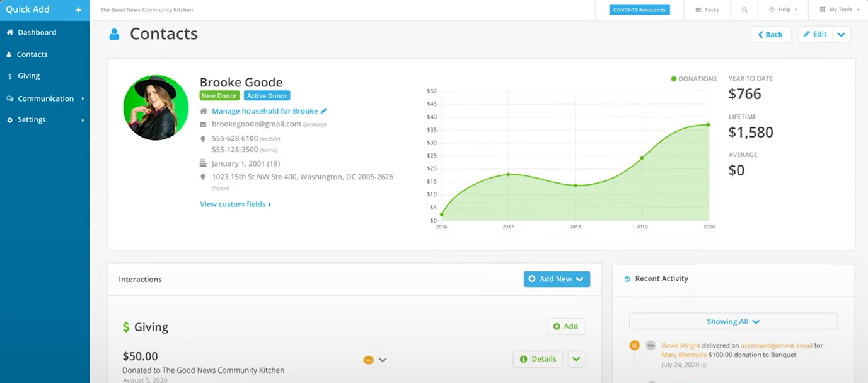This screenshot has width=868, height=383.
Task: Click the mobile number 555-628-6100
Action: coord(234,138)
